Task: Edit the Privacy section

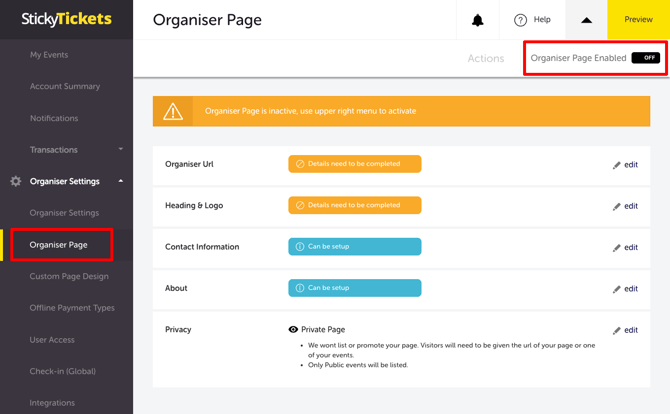Action: tap(631, 330)
